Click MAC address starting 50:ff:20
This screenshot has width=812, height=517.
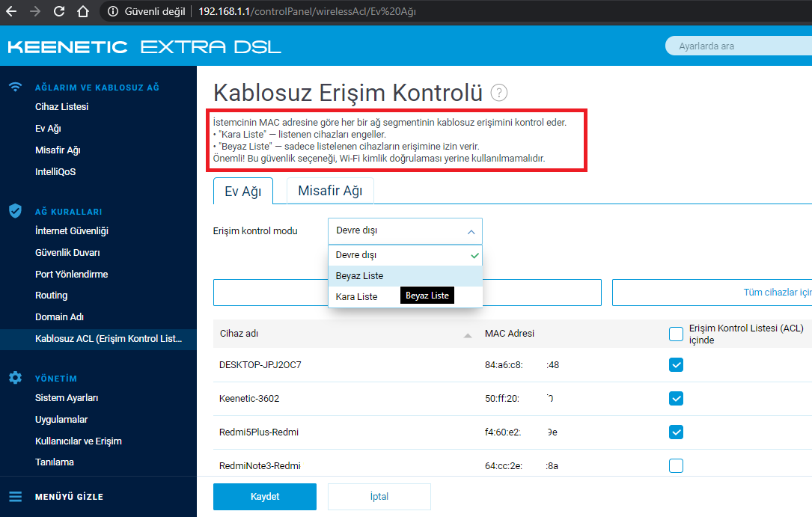pos(519,399)
